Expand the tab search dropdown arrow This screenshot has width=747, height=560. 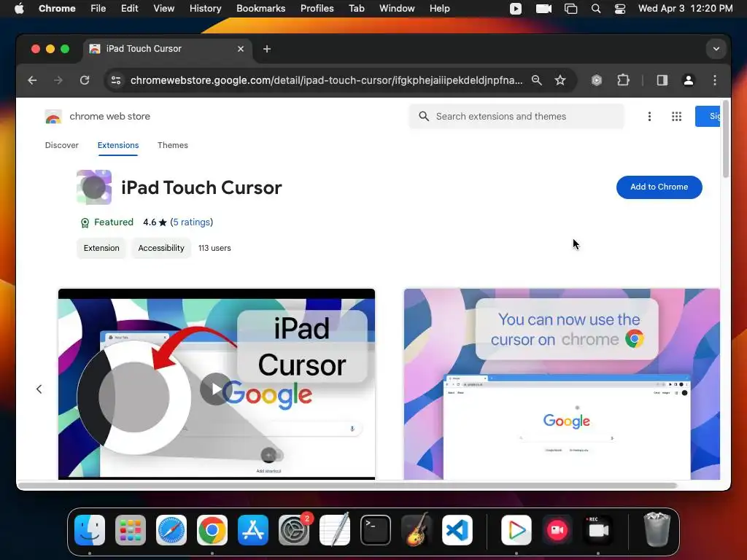(x=716, y=49)
